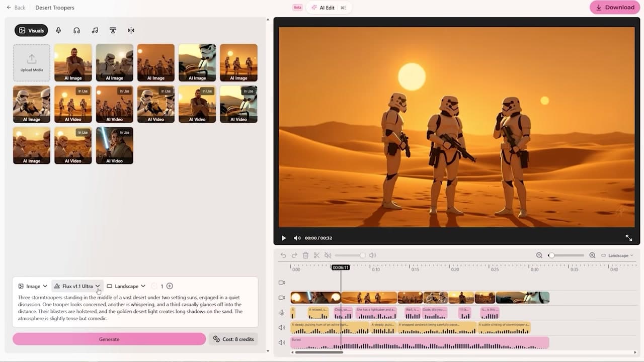The width and height of the screenshot is (644, 362).
Task: Click the Generate button
Action: pyautogui.click(x=109, y=339)
